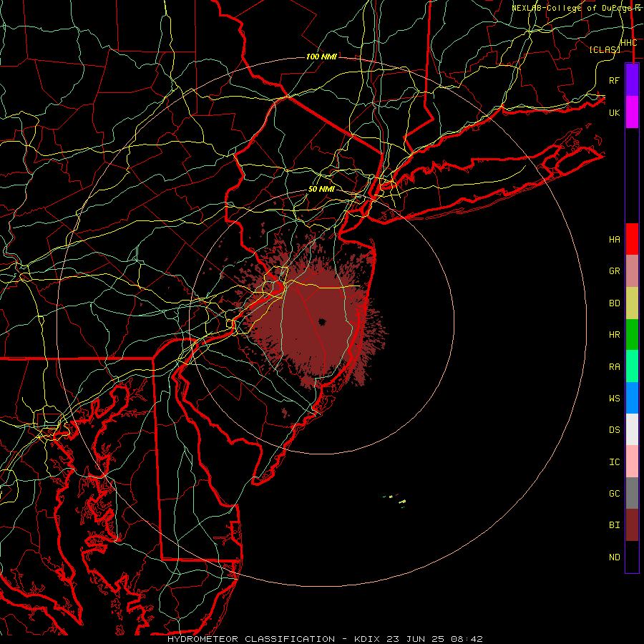This screenshot has width=644, height=644.
Task: Click the KDIX station identifier
Action: click(368, 639)
